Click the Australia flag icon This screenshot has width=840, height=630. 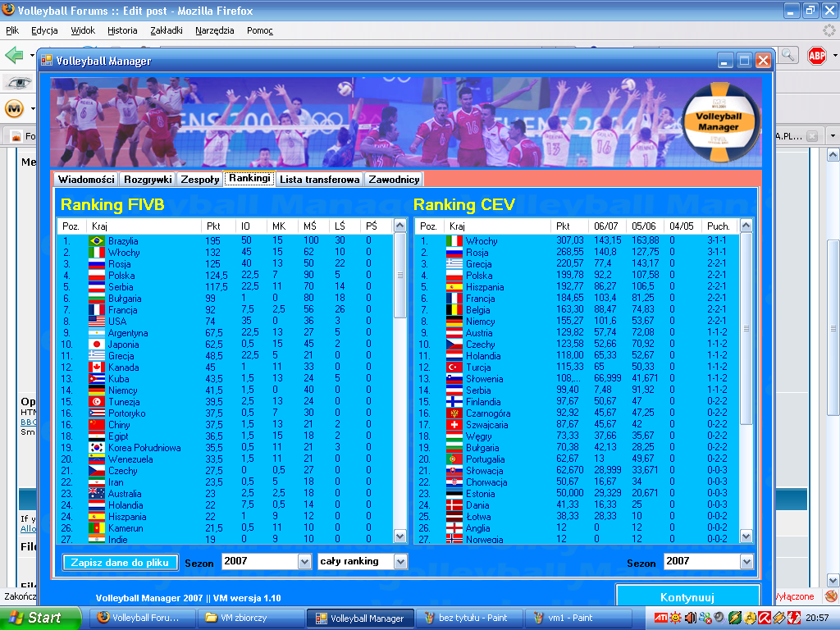(97, 494)
